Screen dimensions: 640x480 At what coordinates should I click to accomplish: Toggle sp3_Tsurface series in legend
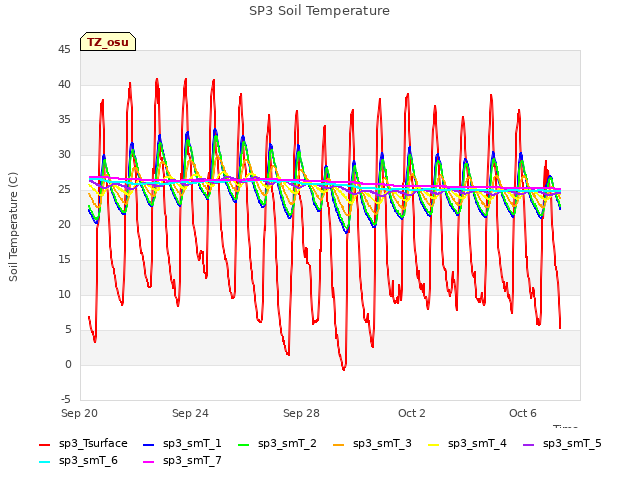[83, 444]
